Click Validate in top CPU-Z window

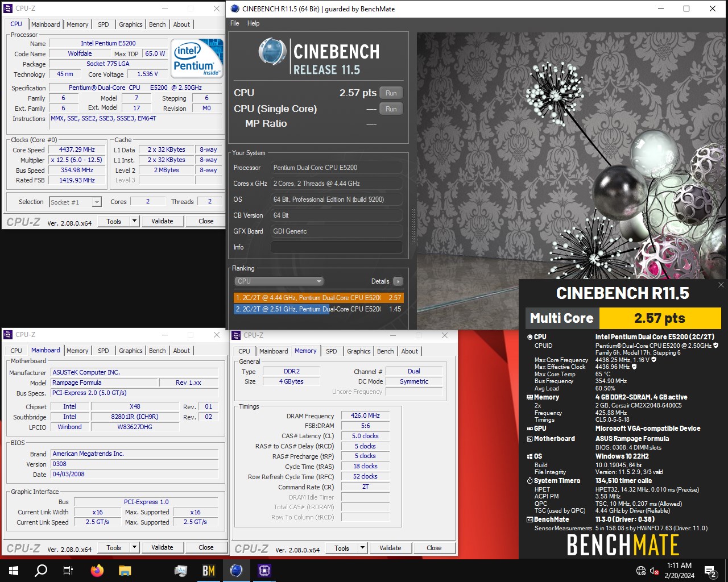tap(162, 221)
